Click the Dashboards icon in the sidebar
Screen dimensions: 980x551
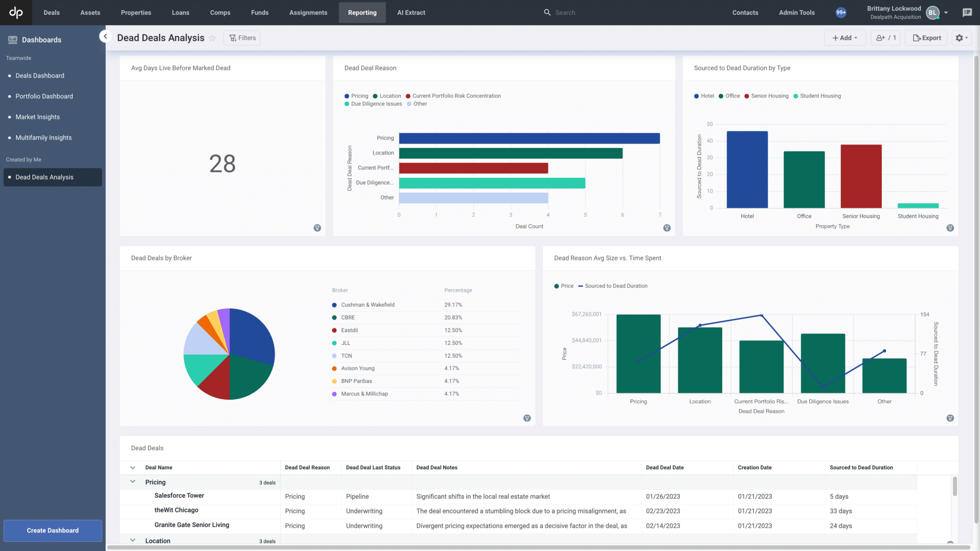pyautogui.click(x=13, y=39)
